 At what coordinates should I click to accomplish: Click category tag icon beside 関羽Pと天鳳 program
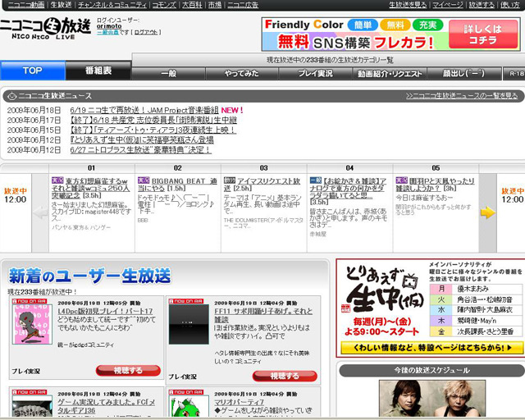(x=401, y=180)
